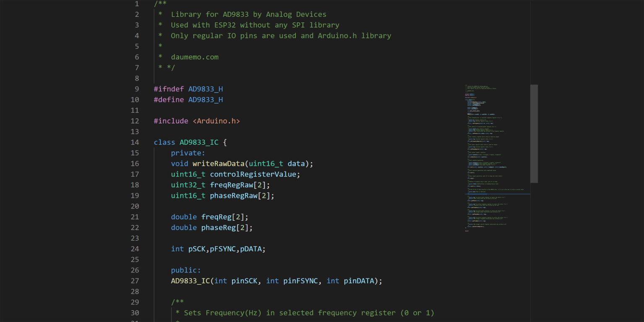Click AD9833_H after the #define directive
The image size is (644, 322).
tap(205, 99)
